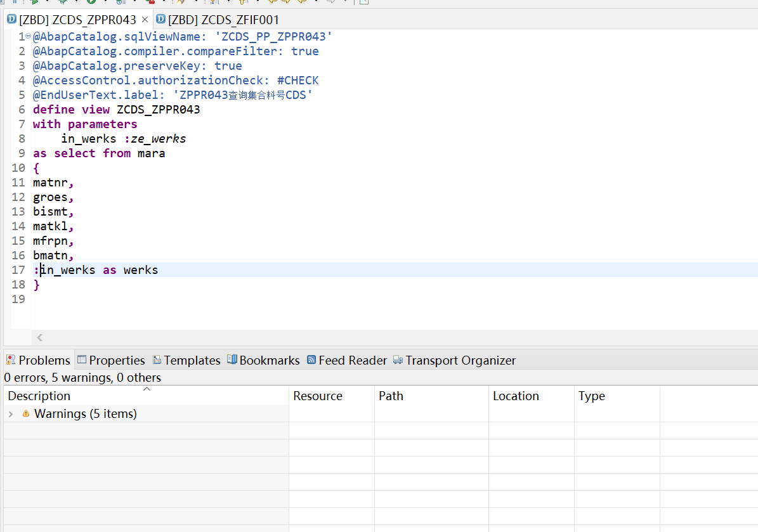Expand the Warnings (5 items) group
The width and height of the screenshot is (758, 532).
[11, 413]
